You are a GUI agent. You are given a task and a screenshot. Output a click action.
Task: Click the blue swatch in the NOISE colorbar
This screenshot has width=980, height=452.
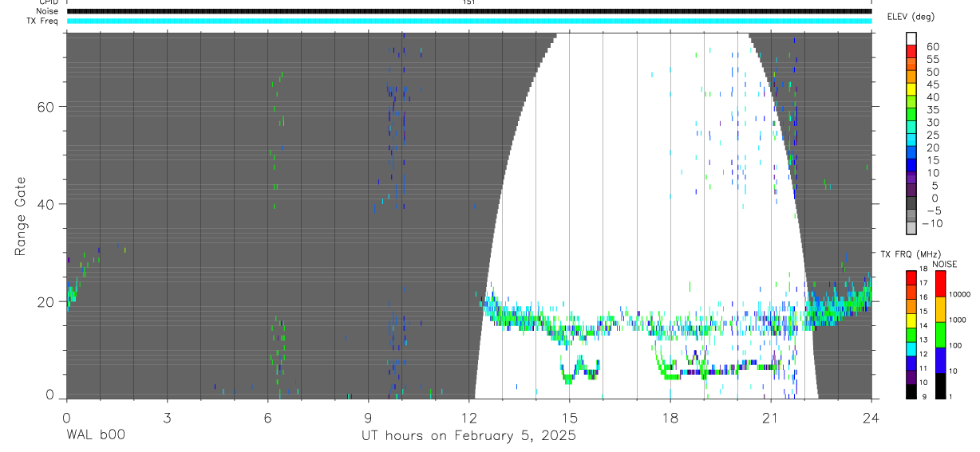(940, 360)
